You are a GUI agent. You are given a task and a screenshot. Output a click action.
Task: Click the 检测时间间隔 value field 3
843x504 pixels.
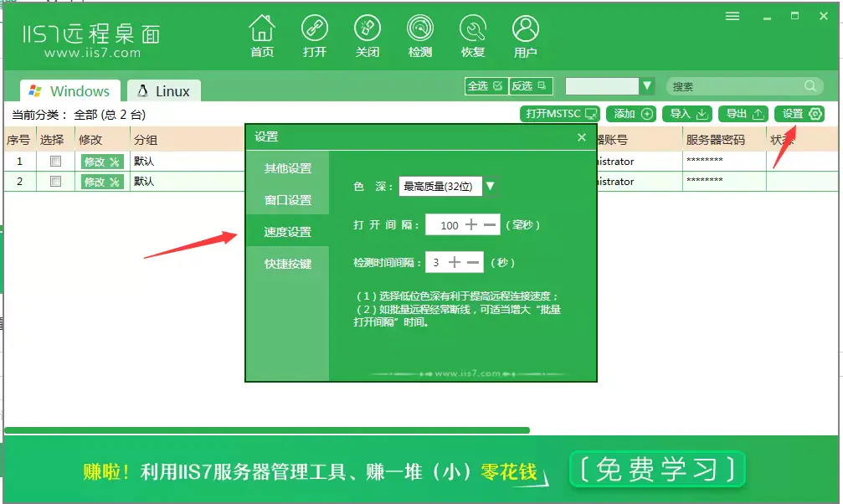pos(436,263)
